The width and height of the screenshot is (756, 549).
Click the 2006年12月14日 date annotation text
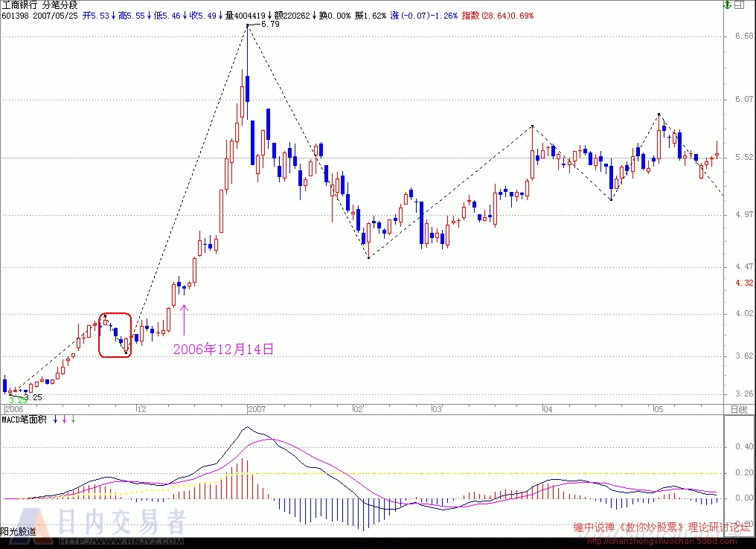223,349
